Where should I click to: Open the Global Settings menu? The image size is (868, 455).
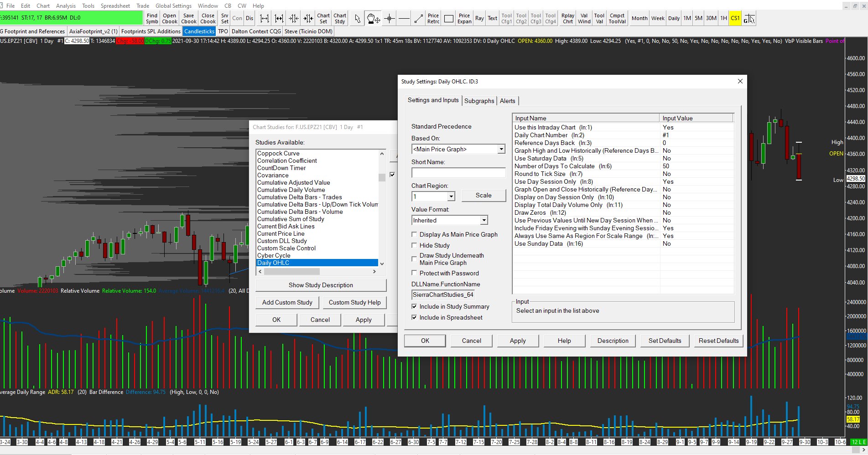click(173, 6)
